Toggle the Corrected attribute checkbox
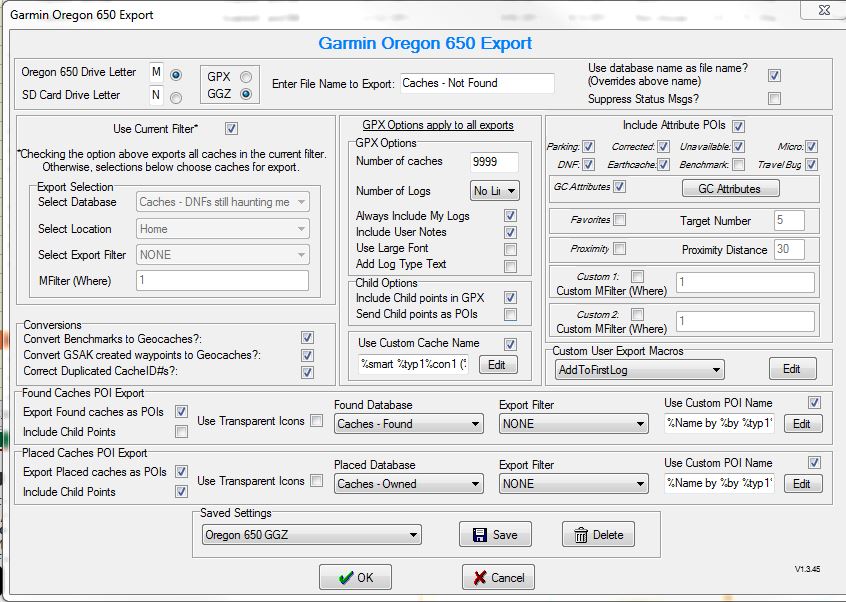The image size is (846, 602). [x=663, y=147]
